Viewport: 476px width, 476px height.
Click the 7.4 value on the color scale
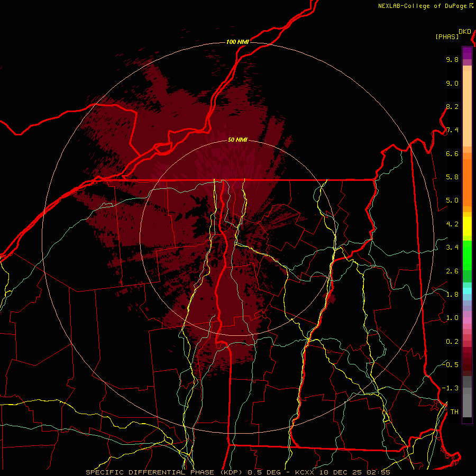(x=452, y=130)
